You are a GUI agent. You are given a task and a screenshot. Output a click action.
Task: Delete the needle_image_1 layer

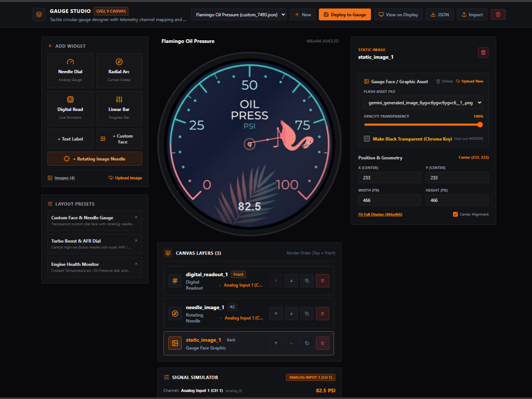coord(322,314)
